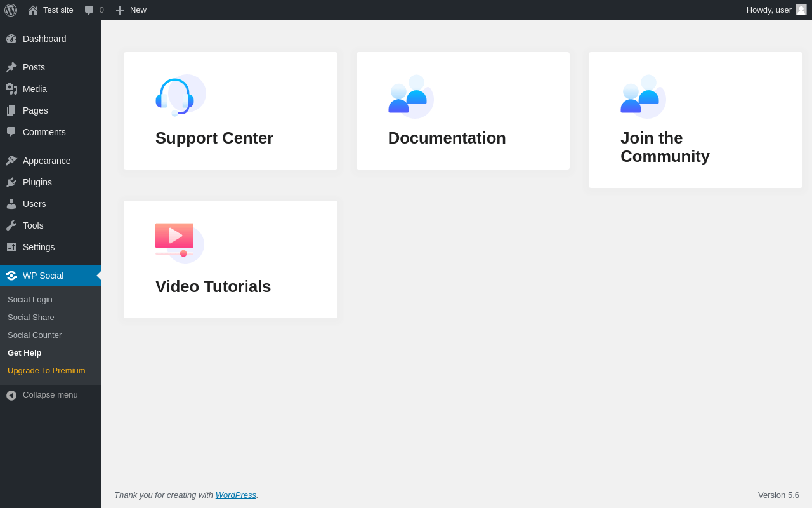
Task: Open the Settings menu
Action: (51, 247)
